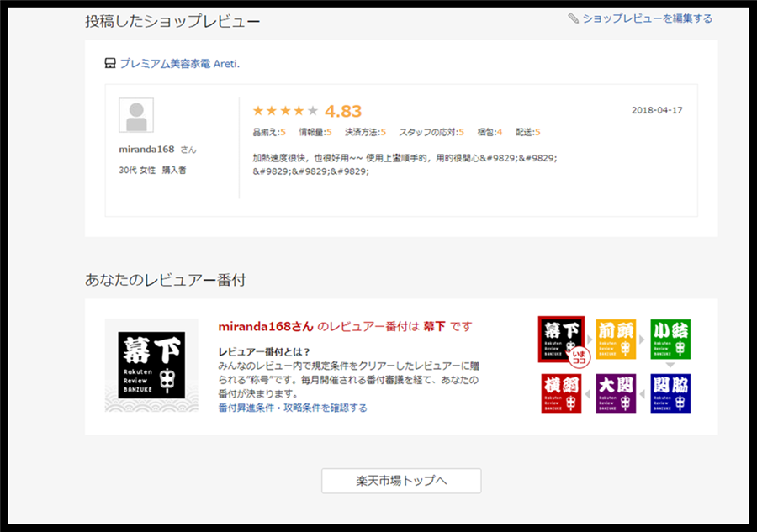Open the プレミアム美容家電 Areti. shop link
The image size is (757, 532).
[x=180, y=63]
